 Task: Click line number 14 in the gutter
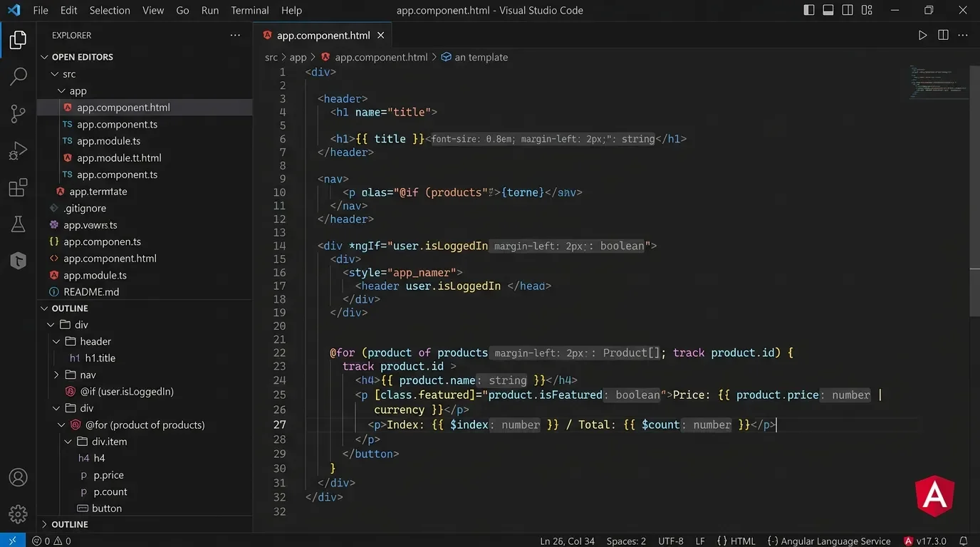click(x=279, y=246)
